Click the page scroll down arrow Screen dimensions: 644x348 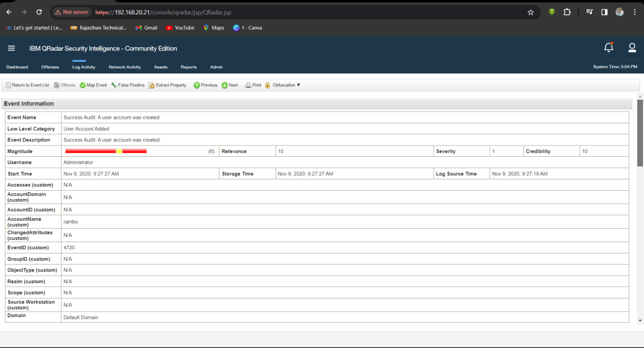click(640, 320)
